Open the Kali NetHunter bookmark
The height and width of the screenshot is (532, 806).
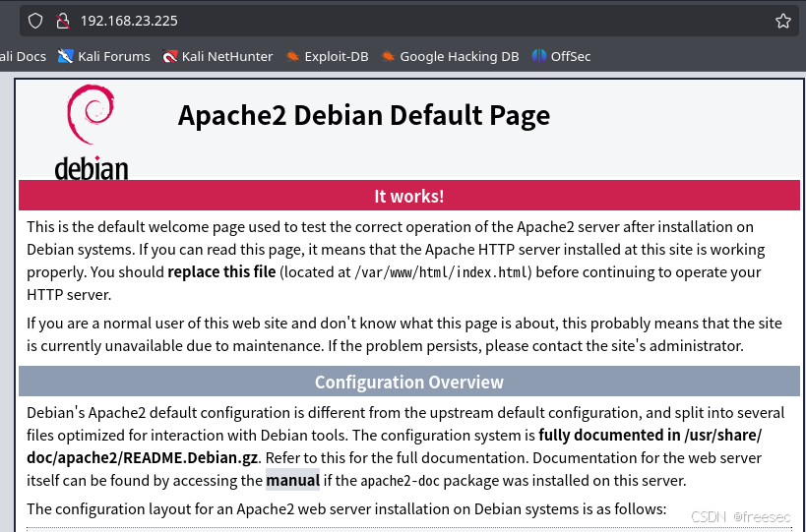[x=217, y=56]
